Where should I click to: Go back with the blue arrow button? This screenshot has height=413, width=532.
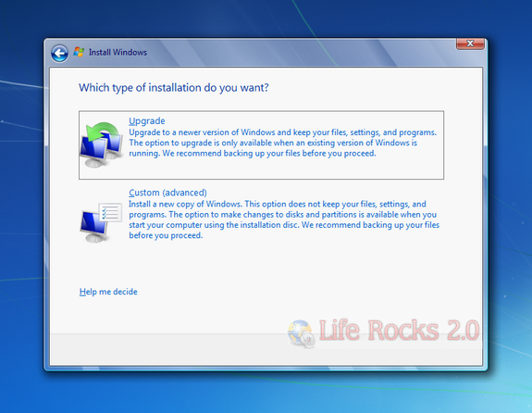tap(60, 54)
